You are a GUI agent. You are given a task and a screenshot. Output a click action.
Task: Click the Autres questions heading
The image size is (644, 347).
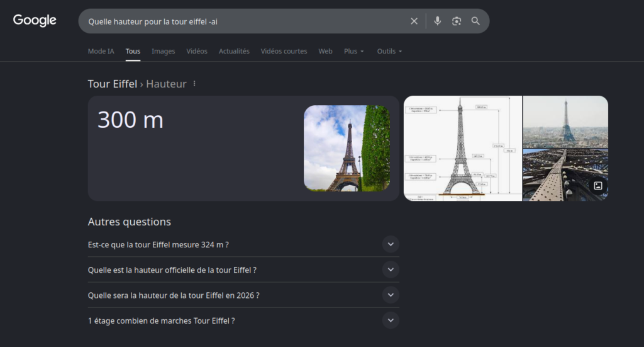tap(130, 222)
